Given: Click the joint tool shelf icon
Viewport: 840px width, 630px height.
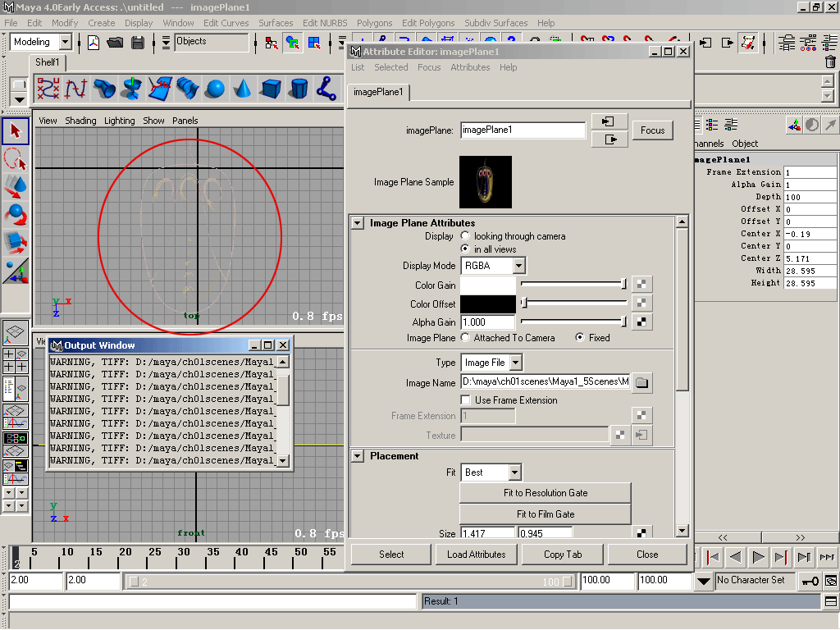Looking at the screenshot, I should coord(326,89).
